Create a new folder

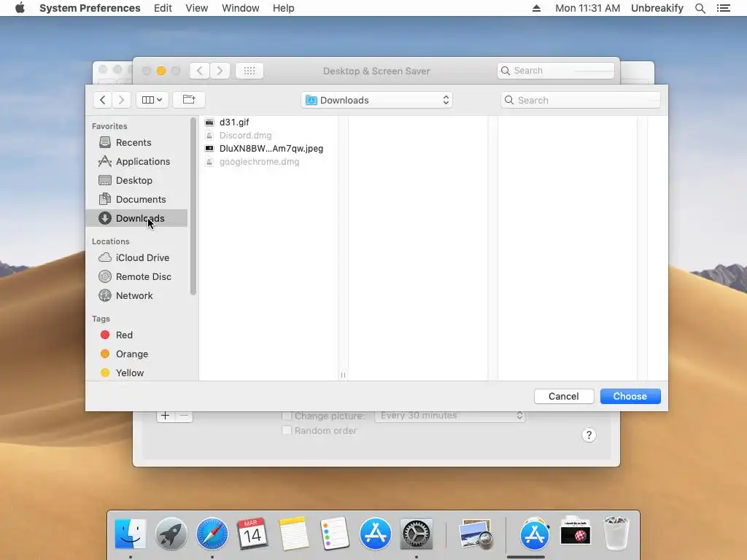pos(189,99)
